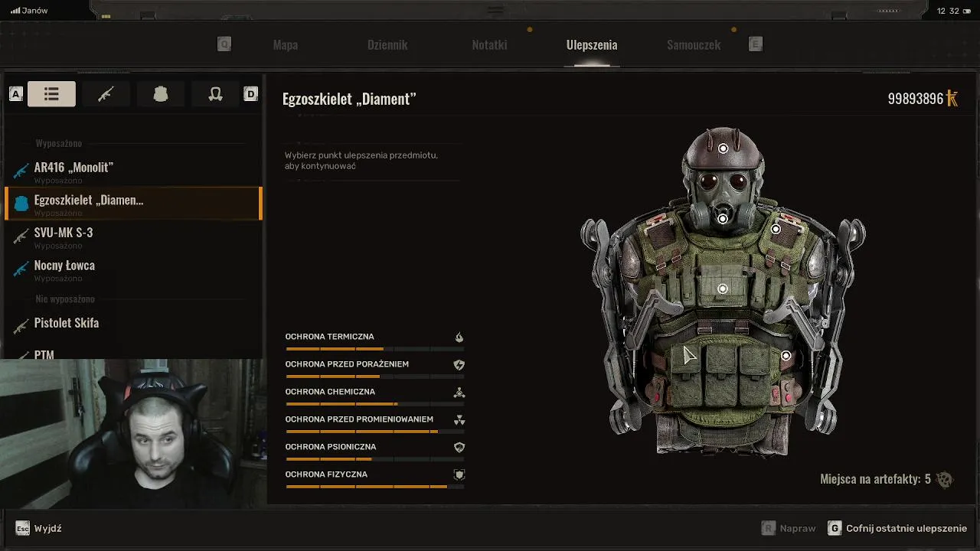980x551 pixels.
Task: Select the Ulepszenia tab
Action: point(592,45)
